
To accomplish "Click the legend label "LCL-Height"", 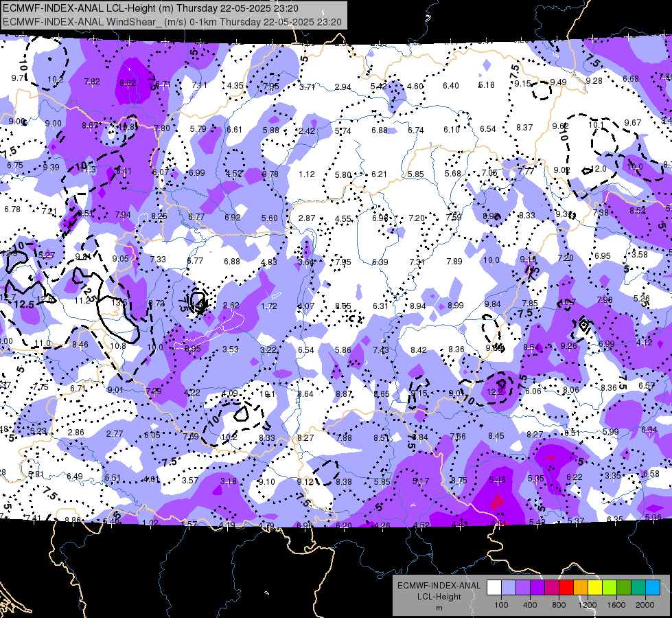I will pyautogui.click(x=439, y=597).
